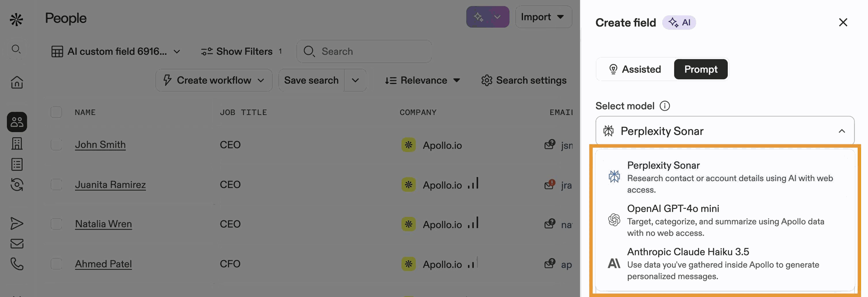
Task: Open Lists from the sidebar
Action: click(x=16, y=164)
